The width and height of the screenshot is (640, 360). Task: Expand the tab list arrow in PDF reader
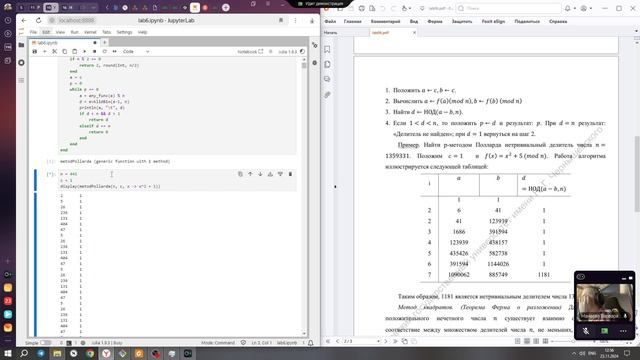click(x=636, y=31)
